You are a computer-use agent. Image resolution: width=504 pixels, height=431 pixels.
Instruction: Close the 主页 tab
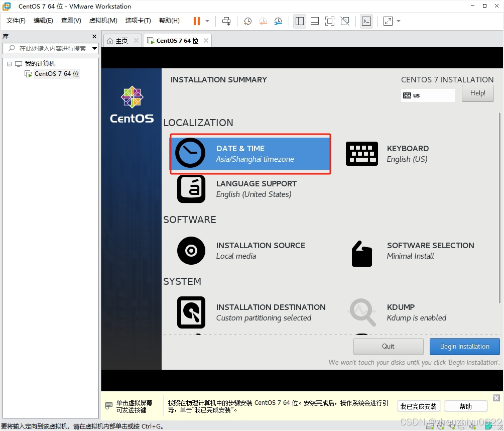point(136,40)
